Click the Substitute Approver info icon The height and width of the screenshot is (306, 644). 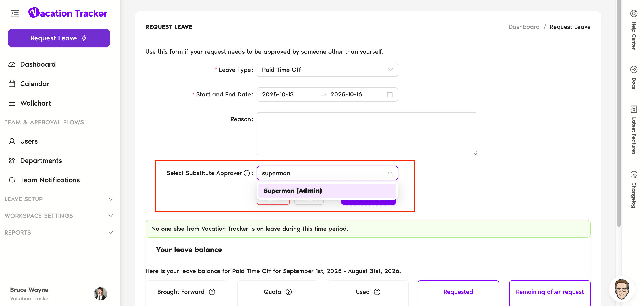[247, 173]
